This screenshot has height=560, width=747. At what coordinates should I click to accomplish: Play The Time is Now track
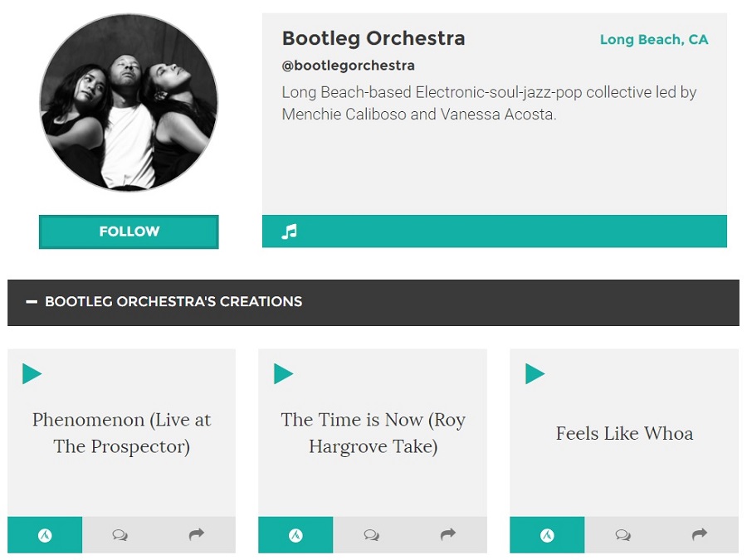click(x=284, y=374)
